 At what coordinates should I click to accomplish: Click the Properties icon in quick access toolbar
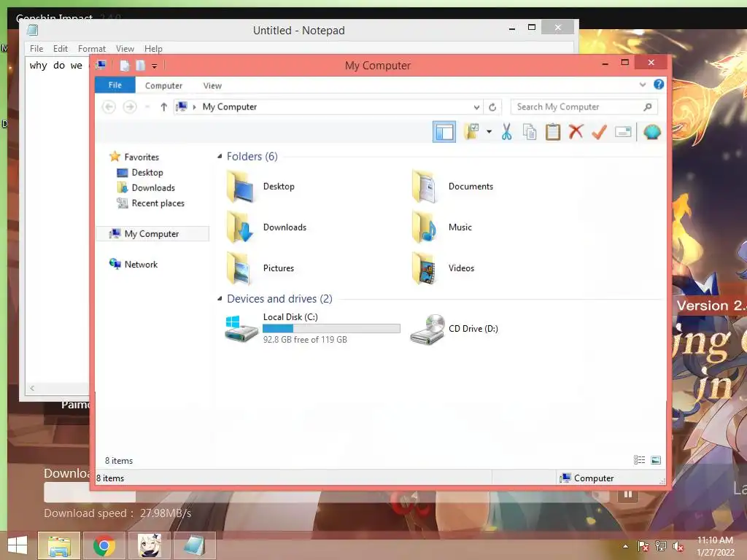(124, 66)
